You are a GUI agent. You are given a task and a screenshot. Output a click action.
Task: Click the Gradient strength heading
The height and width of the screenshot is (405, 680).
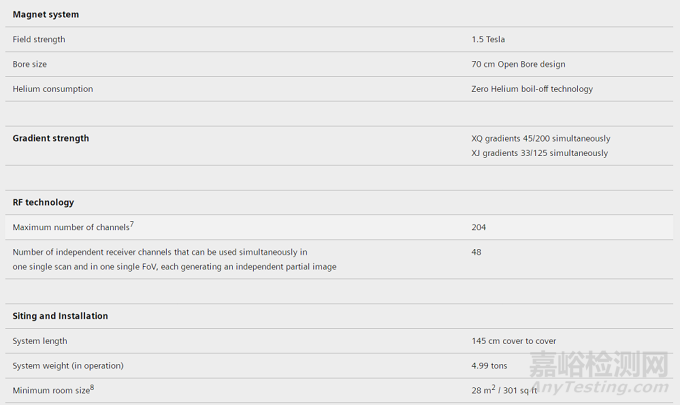point(50,138)
